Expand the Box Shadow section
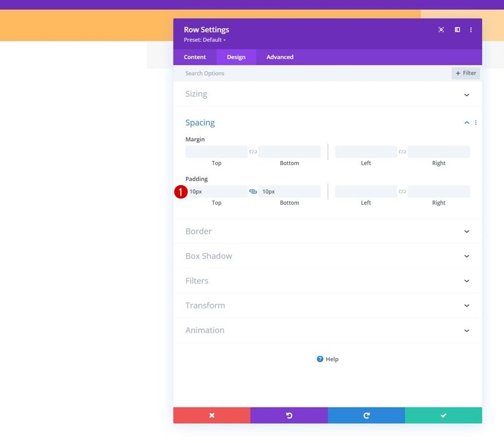 point(328,256)
